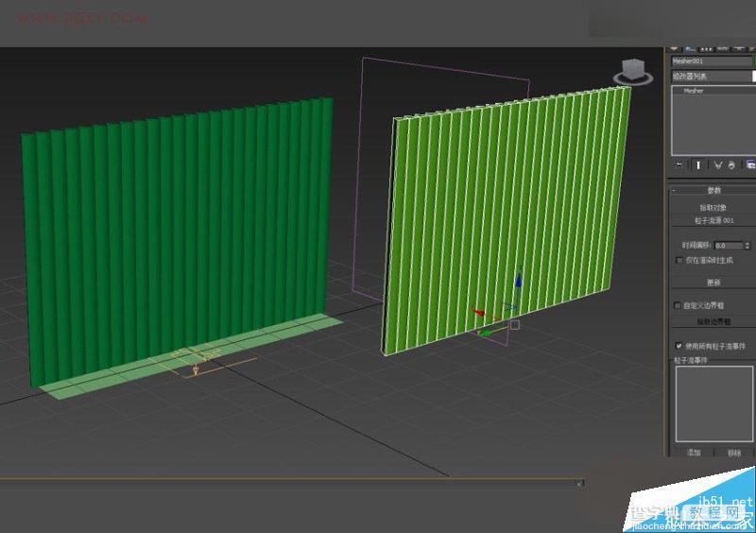Click the 更新 update button
Viewport: 756px width, 533px height.
tap(713, 283)
